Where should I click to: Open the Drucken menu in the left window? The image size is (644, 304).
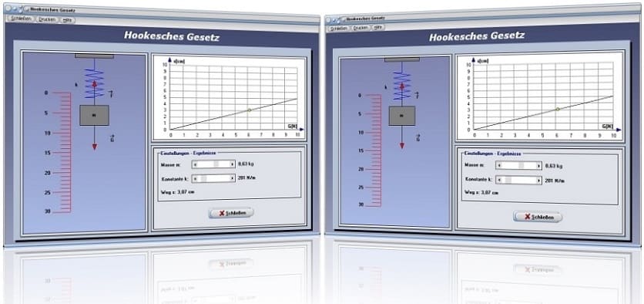click(x=47, y=19)
